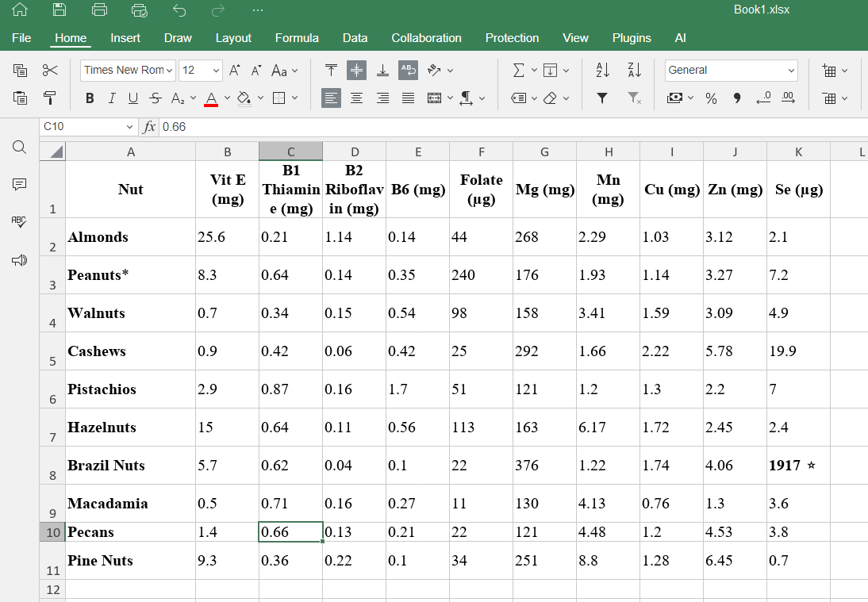Expand the font size dropdown
The width and height of the screenshot is (868, 602).
click(x=217, y=71)
